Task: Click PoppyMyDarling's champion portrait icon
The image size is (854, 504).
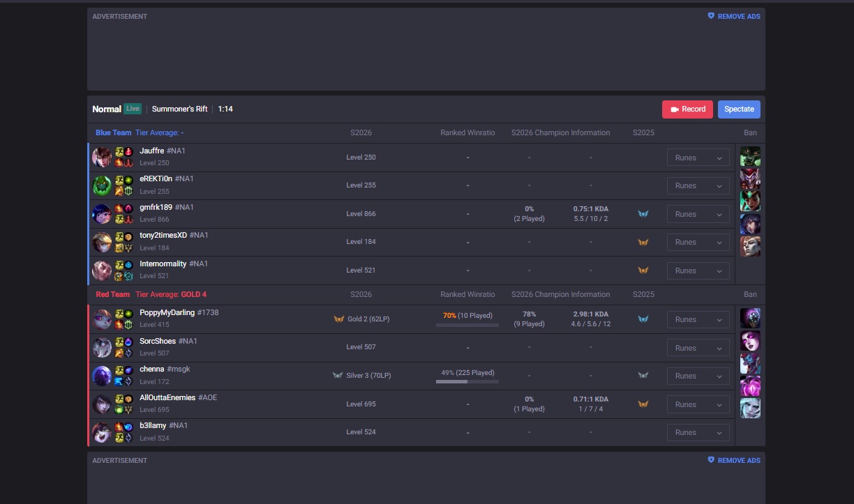Action: click(102, 319)
